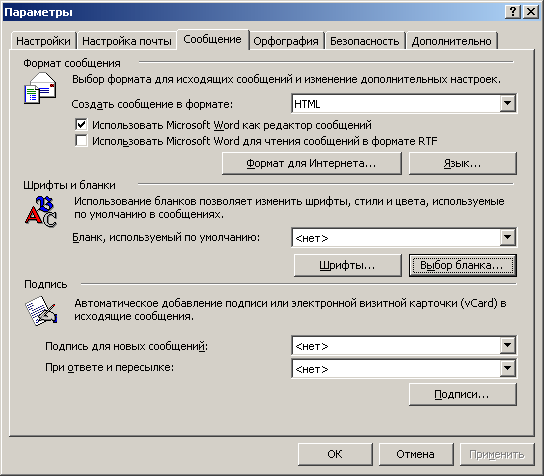The image size is (544, 476).
Task: Go to the Безопасность tab
Action: pos(365,41)
